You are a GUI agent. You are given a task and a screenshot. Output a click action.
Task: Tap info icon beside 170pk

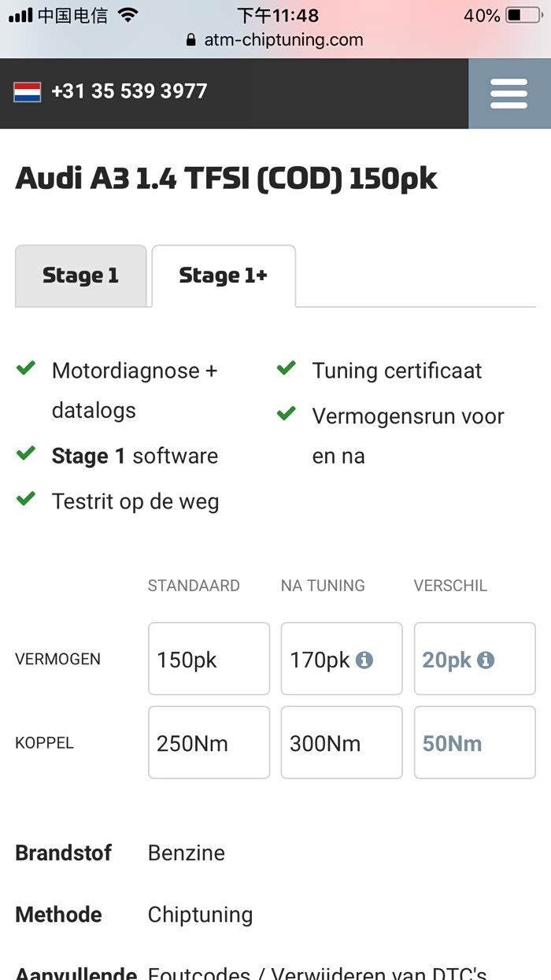364,660
